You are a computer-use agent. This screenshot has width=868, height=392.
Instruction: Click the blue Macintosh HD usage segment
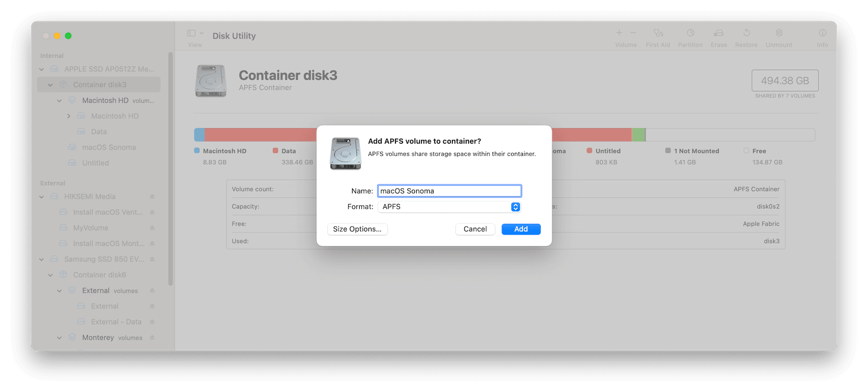click(x=200, y=134)
